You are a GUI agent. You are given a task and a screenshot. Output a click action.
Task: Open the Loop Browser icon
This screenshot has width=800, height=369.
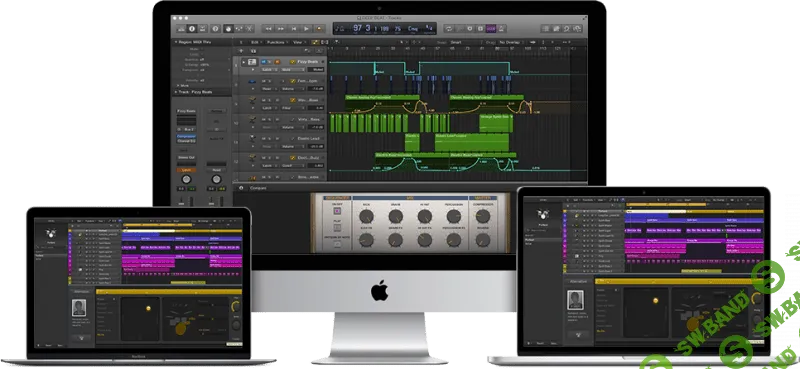(x=567, y=29)
